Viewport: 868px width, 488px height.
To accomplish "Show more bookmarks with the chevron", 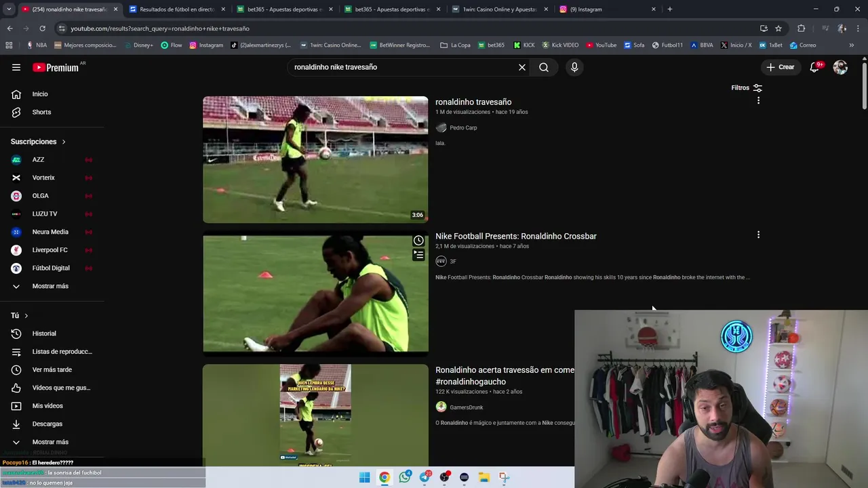I will click(852, 45).
